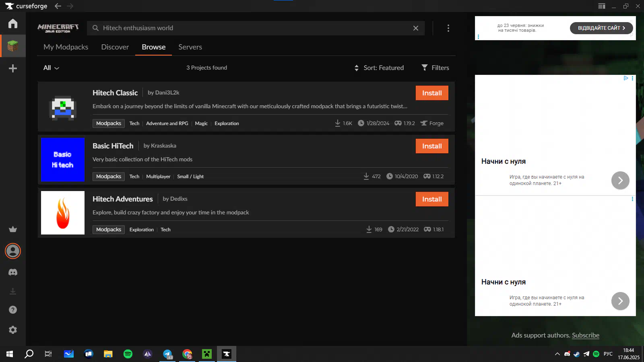This screenshot has width=644, height=362.
Task: Install the Hitech Adventures modpack
Action: click(x=432, y=199)
